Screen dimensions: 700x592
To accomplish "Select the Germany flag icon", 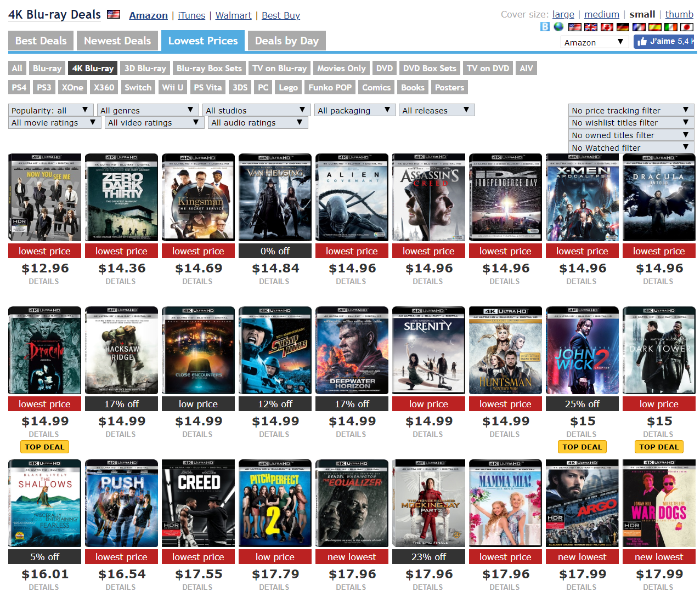I will (623, 27).
